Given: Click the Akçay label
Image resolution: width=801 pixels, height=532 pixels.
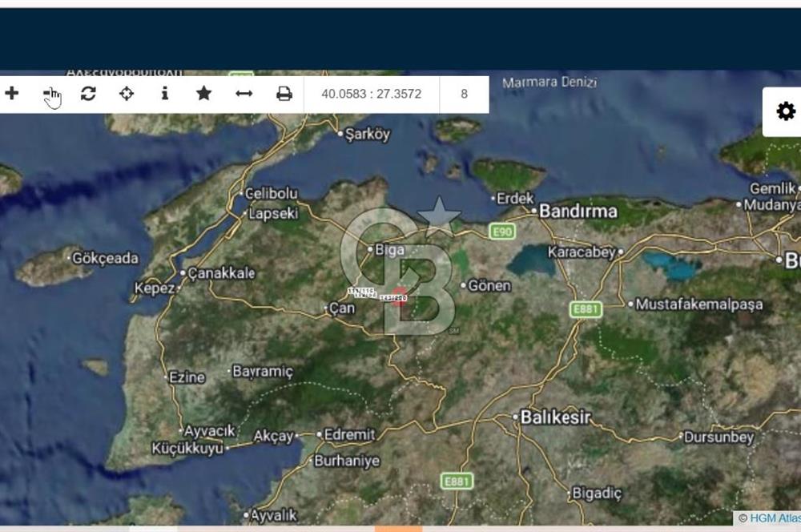Looking at the screenshot, I should 273,436.
